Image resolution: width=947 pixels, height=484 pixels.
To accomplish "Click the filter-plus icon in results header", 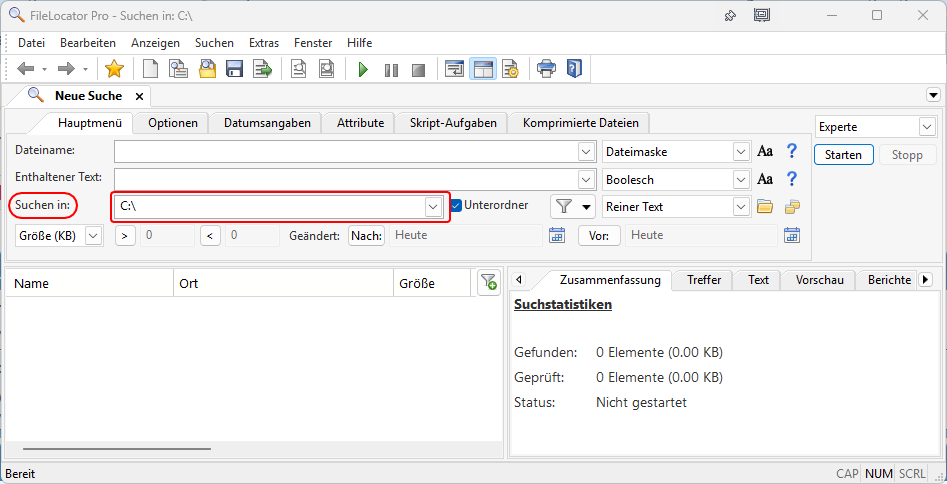I will point(488,283).
